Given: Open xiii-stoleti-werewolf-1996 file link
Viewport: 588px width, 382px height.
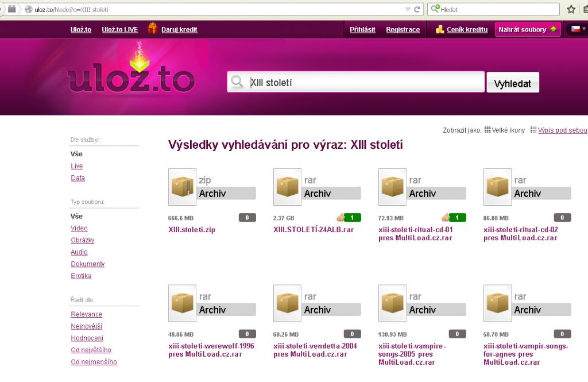Looking at the screenshot, I should pyautogui.click(x=211, y=350).
